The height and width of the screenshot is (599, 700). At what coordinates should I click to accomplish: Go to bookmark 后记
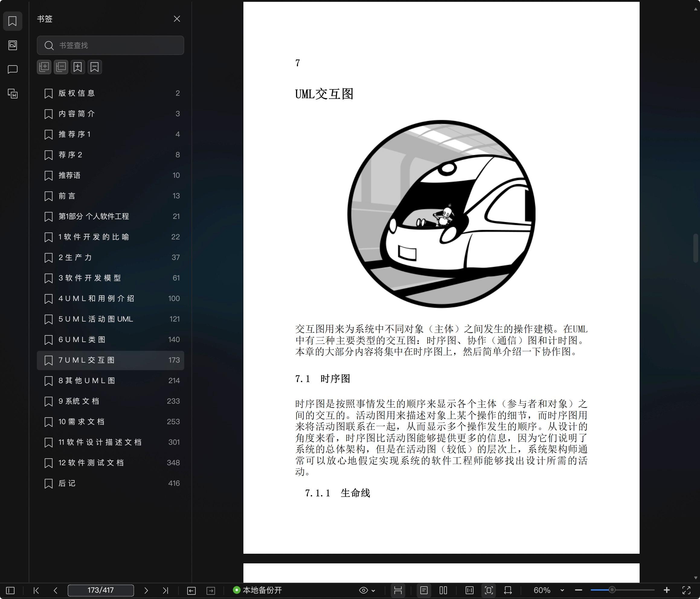[111, 483]
